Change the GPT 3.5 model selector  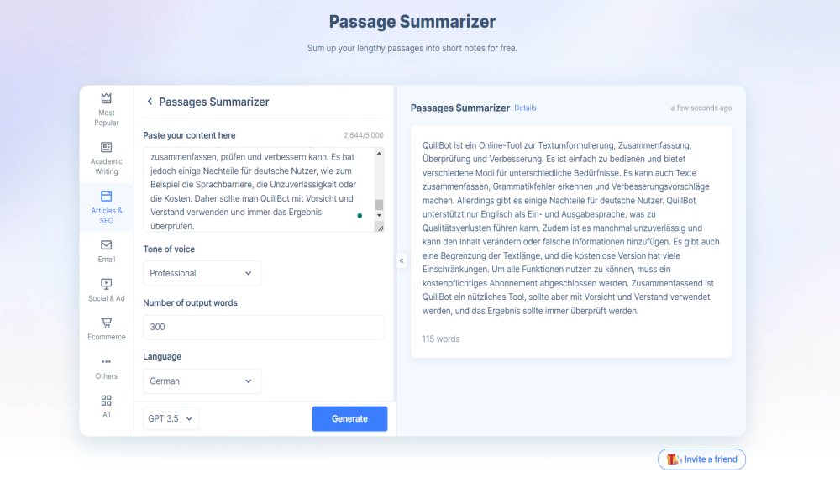coord(171,419)
